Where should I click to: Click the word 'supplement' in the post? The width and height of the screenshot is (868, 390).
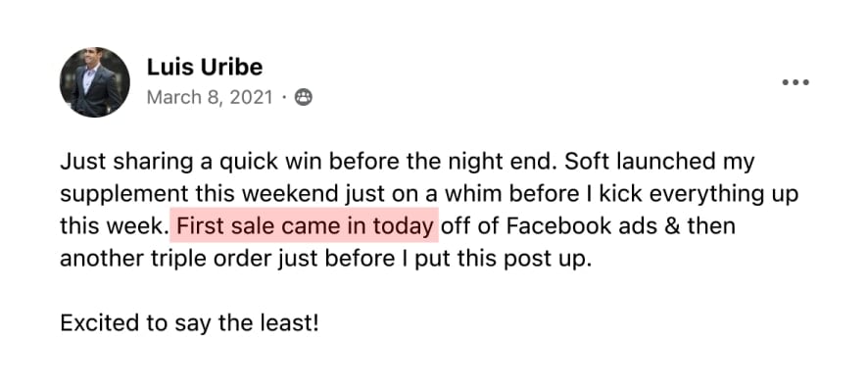[x=124, y=195]
